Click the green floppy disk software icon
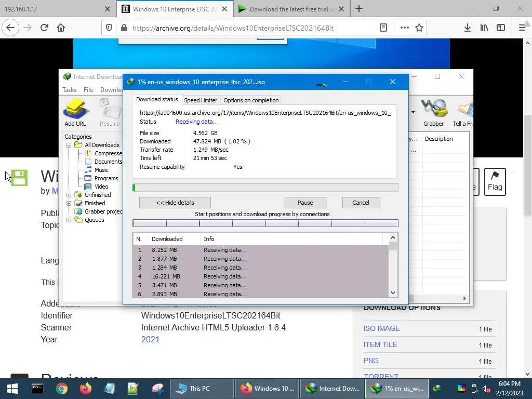This screenshot has height=399, width=532. [x=19, y=178]
